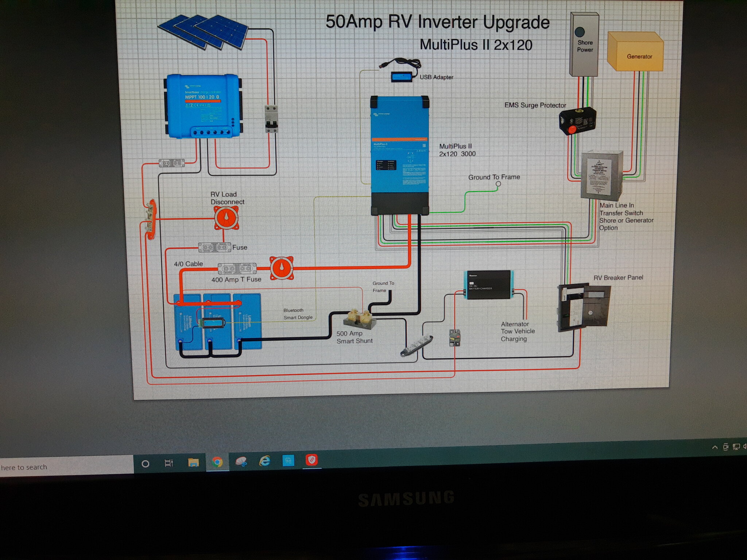The width and height of the screenshot is (747, 560).
Task: Select the Shore Power pedestal
Action: click(584, 44)
